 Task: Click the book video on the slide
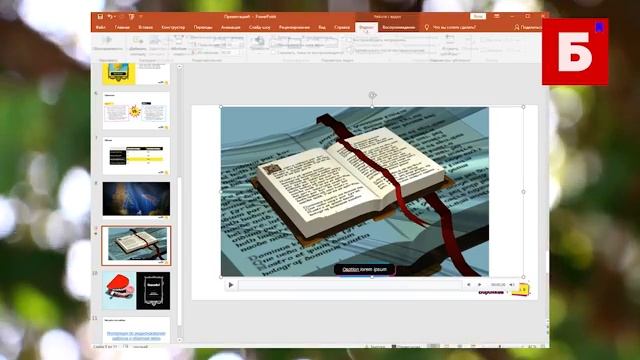(355, 191)
